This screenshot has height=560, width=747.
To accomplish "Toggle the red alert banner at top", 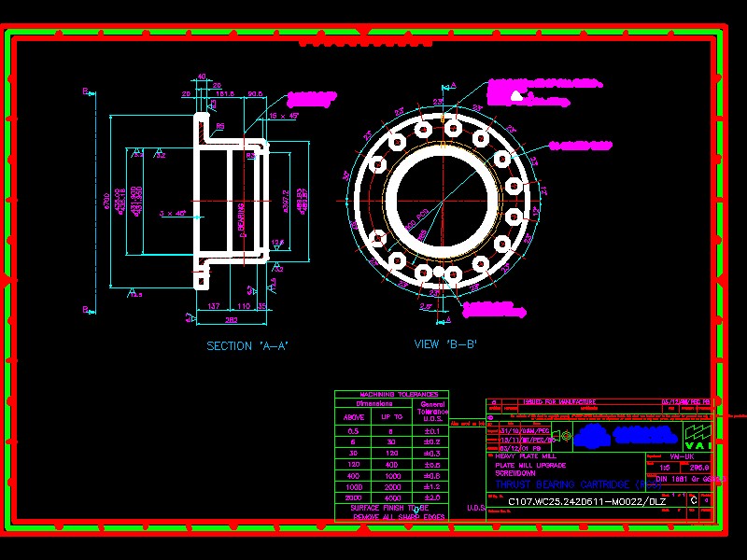I will pyautogui.click(x=373, y=42).
